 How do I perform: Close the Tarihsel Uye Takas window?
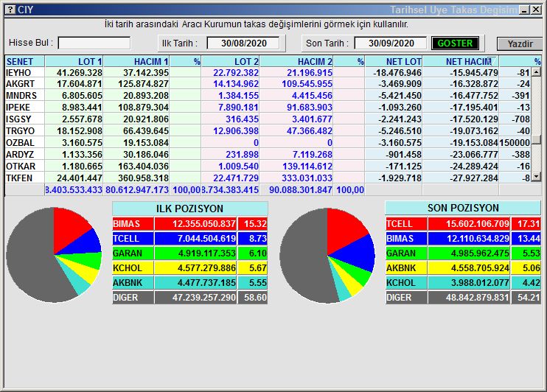click(536, 10)
